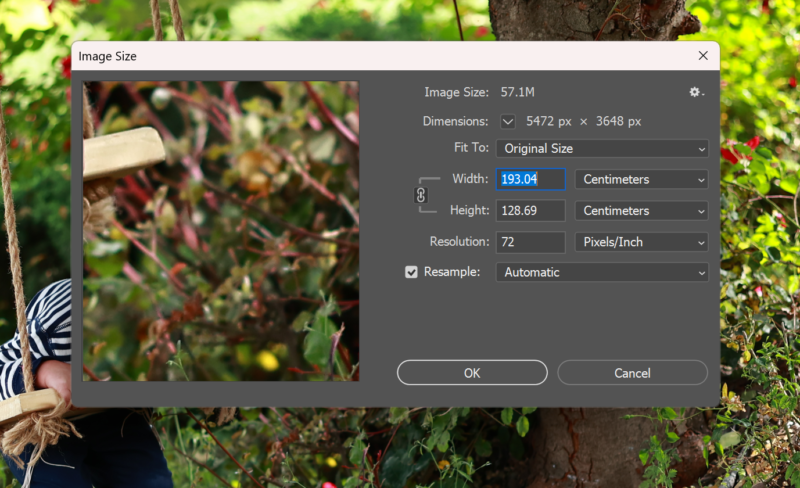Click the Width value field
Viewport: 800px width, 488px height.
530,179
